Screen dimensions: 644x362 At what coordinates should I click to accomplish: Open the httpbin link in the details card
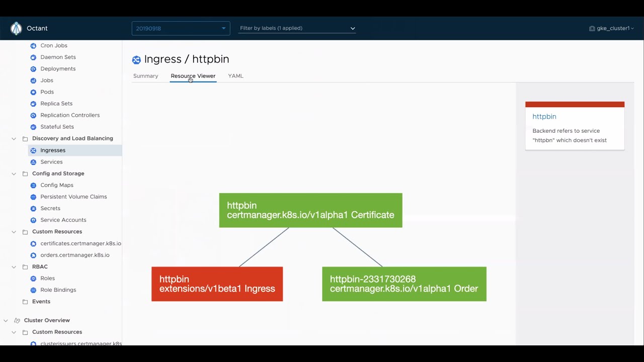pos(544,116)
